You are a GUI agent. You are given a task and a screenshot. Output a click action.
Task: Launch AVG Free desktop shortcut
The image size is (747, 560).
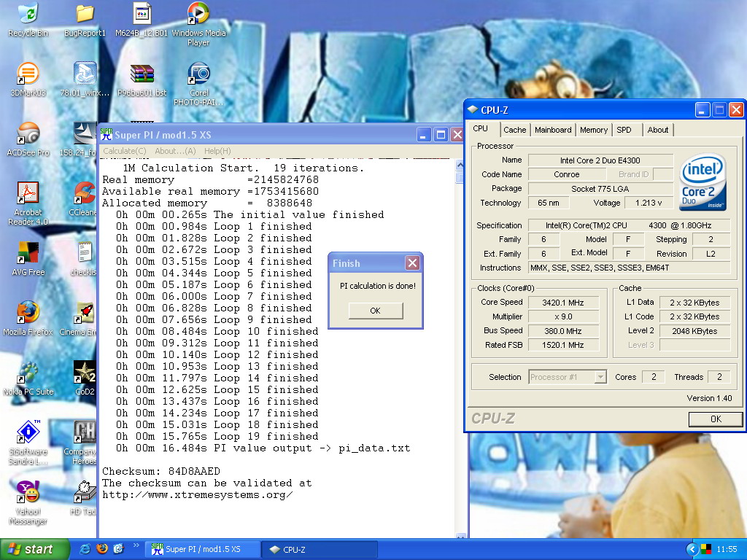pos(28,260)
